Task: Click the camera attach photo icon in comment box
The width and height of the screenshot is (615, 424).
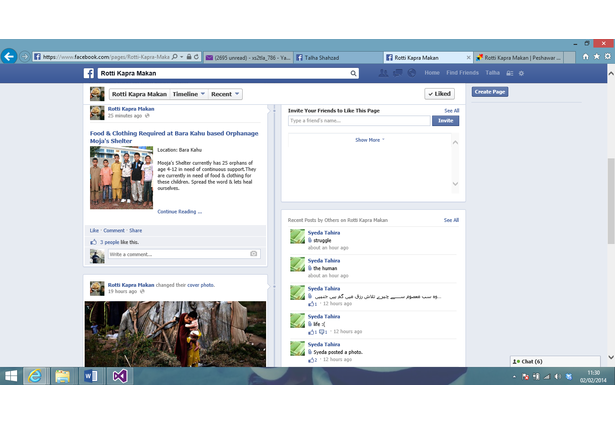Action: point(253,254)
